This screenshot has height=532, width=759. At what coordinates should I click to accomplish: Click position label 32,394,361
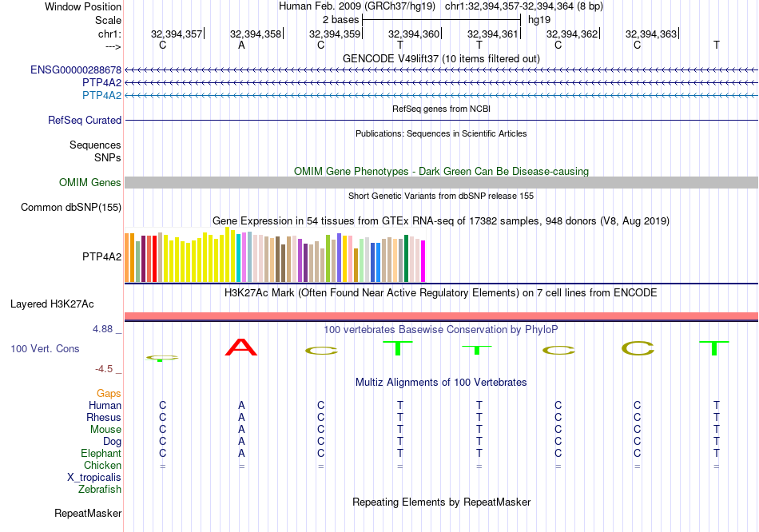(493, 34)
